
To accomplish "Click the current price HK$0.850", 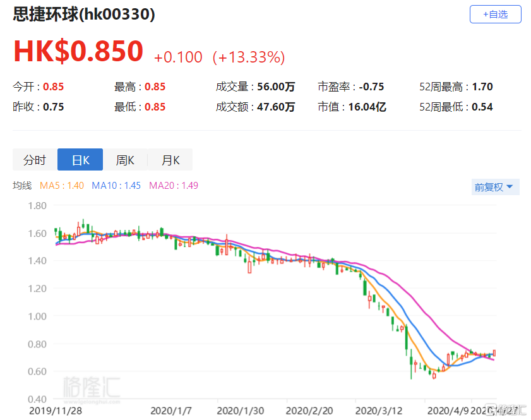I will coord(78,51).
